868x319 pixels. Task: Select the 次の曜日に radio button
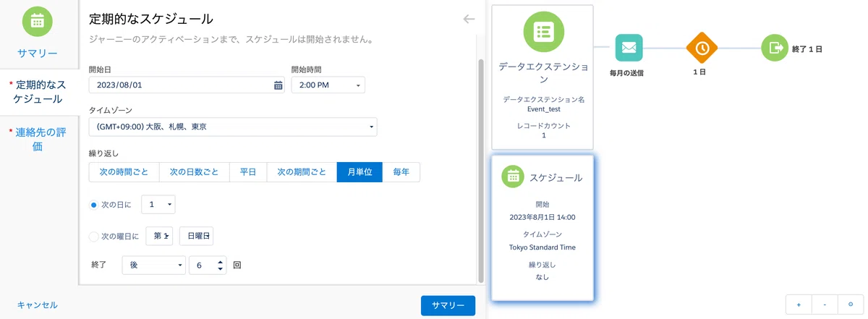point(93,236)
